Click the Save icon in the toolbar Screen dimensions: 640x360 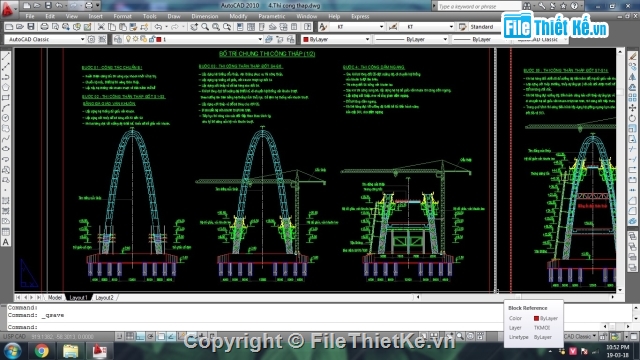[x=31, y=27]
